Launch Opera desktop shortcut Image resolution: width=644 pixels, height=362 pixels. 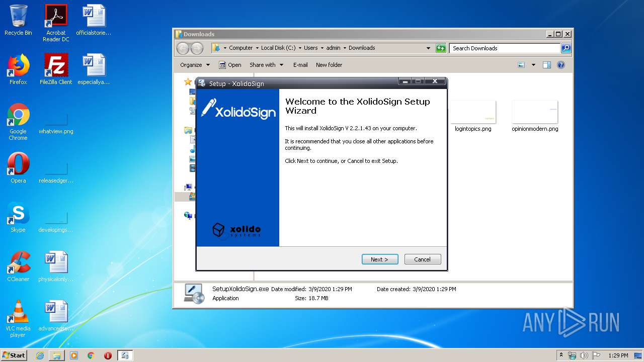click(18, 168)
